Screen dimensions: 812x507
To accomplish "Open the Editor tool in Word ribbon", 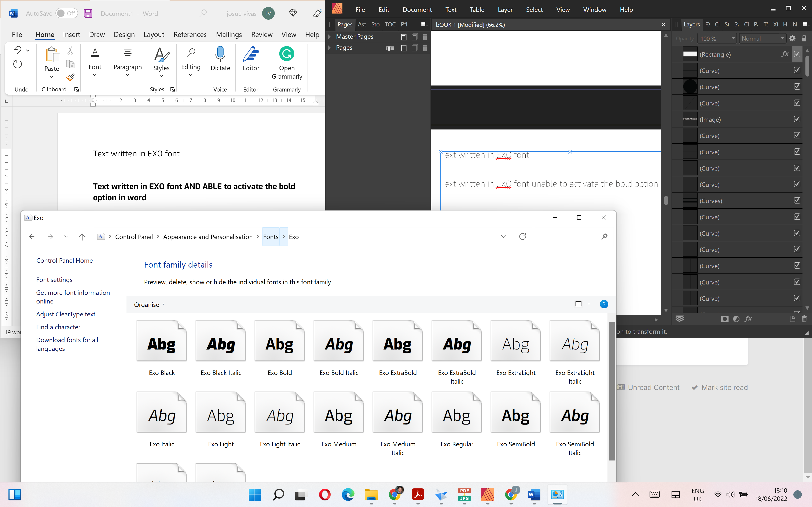I will click(251, 59).
